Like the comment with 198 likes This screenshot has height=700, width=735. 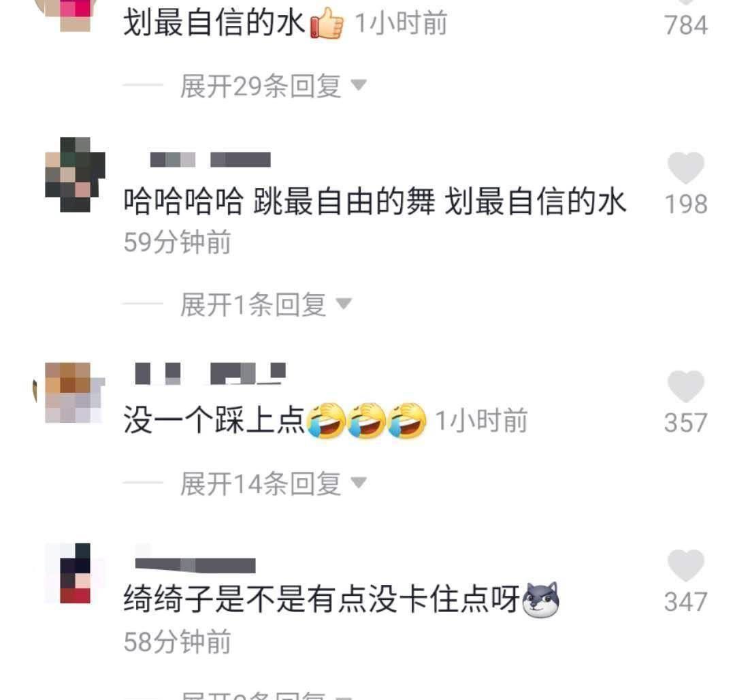coord(686,168)
